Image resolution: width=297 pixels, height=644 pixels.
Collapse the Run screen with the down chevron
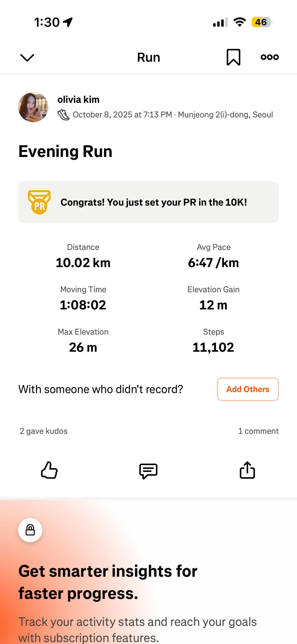click(27, 57)
